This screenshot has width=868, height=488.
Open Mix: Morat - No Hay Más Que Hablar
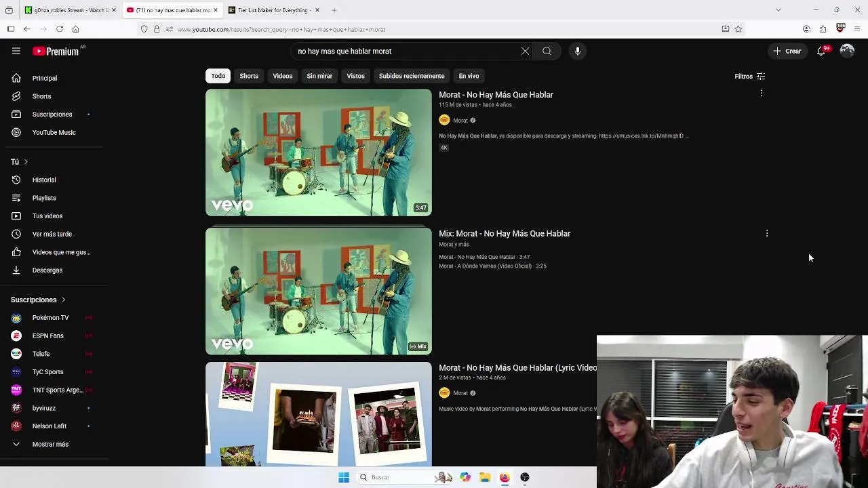(x=505, y=233)
